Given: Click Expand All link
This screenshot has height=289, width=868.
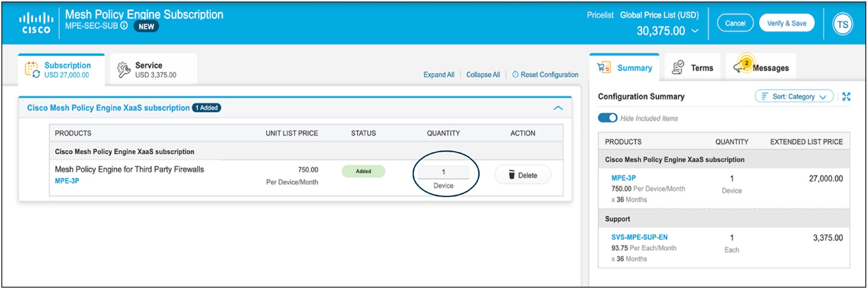Looking at the screenshot, I should [439, 75].
